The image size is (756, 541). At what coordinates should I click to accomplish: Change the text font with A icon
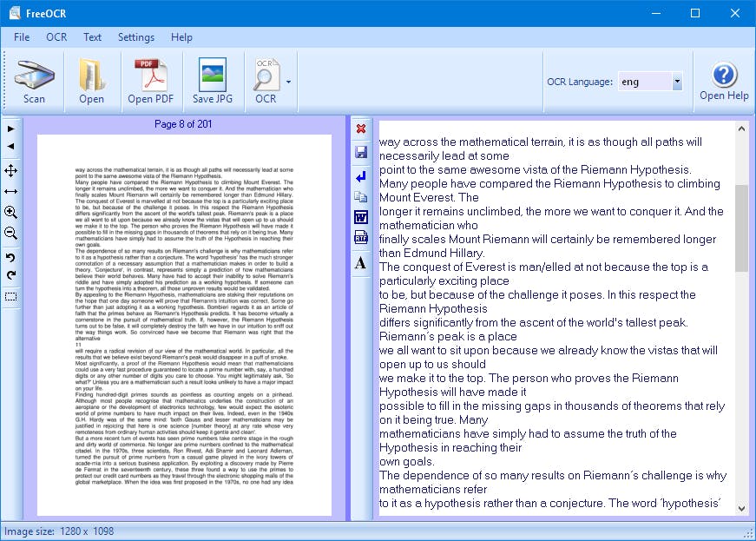coord(361,262)
